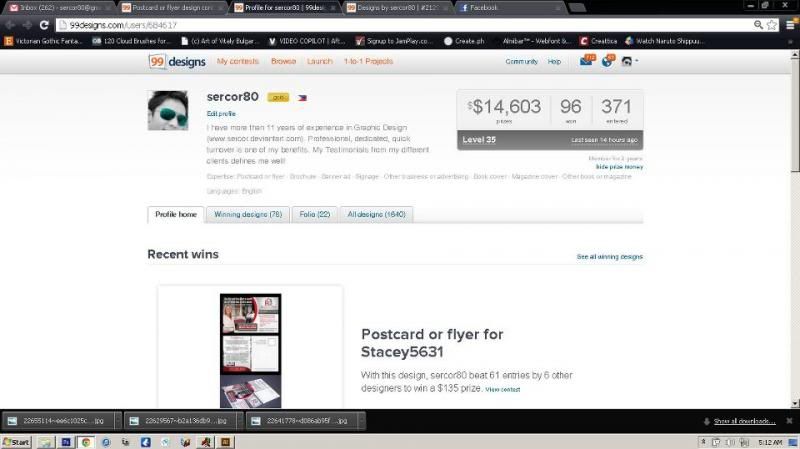Click the address bar URL field
The image size is (800, 449).
tap(403, 25)
